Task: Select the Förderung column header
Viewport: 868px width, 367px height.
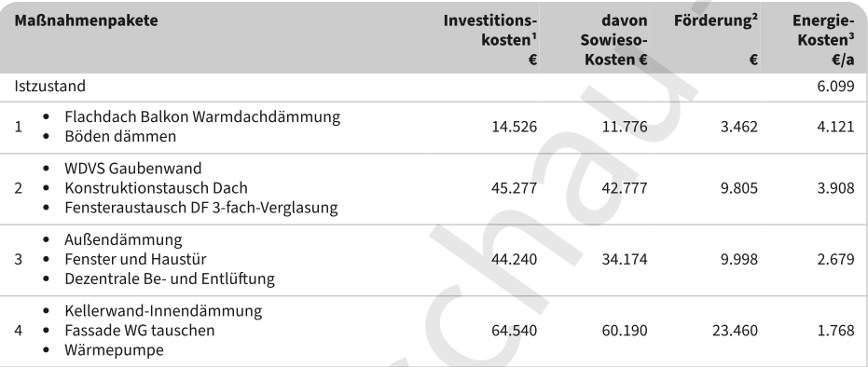Action: 716,40
